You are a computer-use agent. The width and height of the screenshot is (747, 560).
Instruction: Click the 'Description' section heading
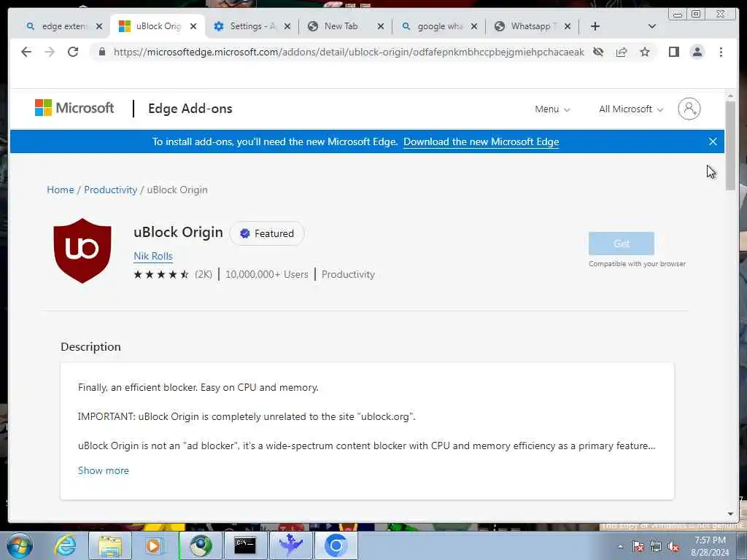pyautogui.click(x=90, y=346)
